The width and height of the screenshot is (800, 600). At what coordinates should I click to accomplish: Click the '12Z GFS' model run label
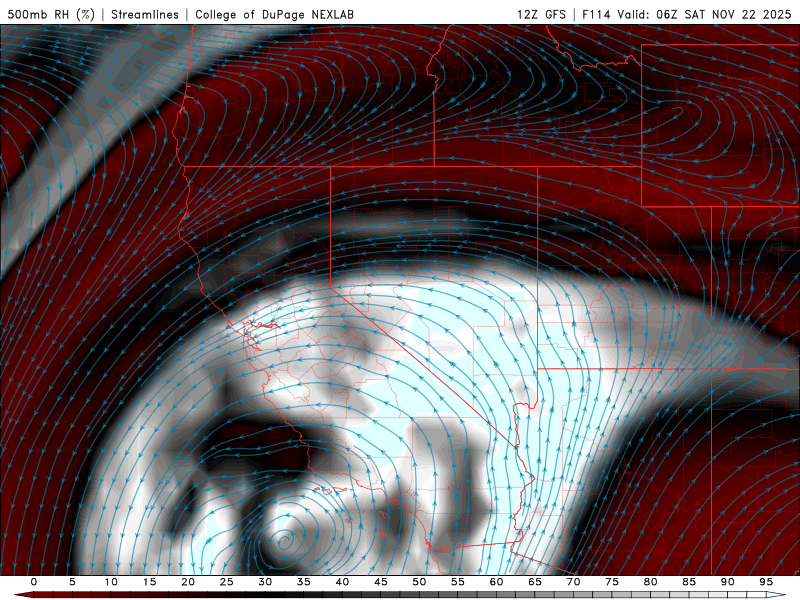pos(541,14)
